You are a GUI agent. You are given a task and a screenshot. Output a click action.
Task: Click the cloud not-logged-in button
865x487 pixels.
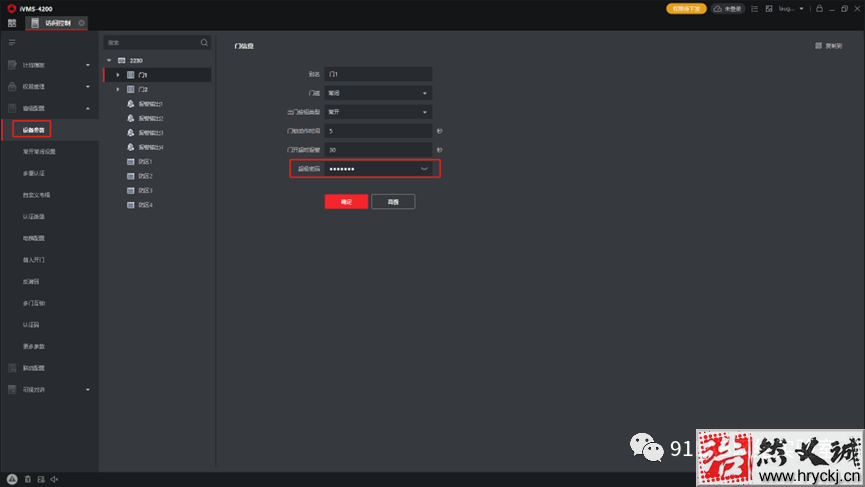pos(728,9)
